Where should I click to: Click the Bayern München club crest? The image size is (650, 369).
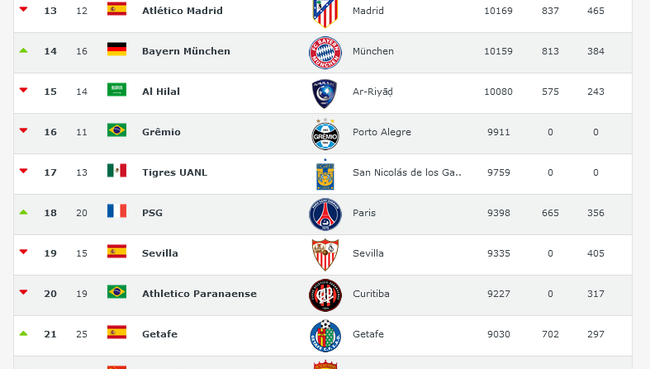pyautogui.click(x=325, y=53)
